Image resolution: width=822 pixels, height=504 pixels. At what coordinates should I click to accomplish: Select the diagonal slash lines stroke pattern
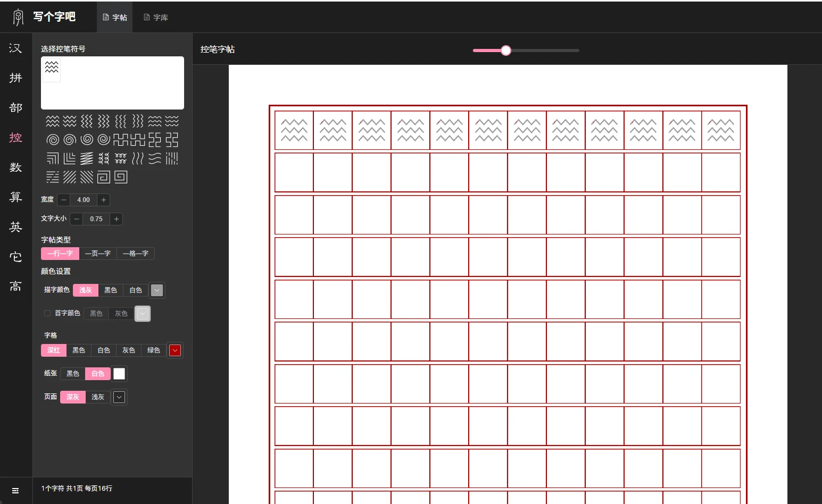pyautogui.click(x=70, y=177)
